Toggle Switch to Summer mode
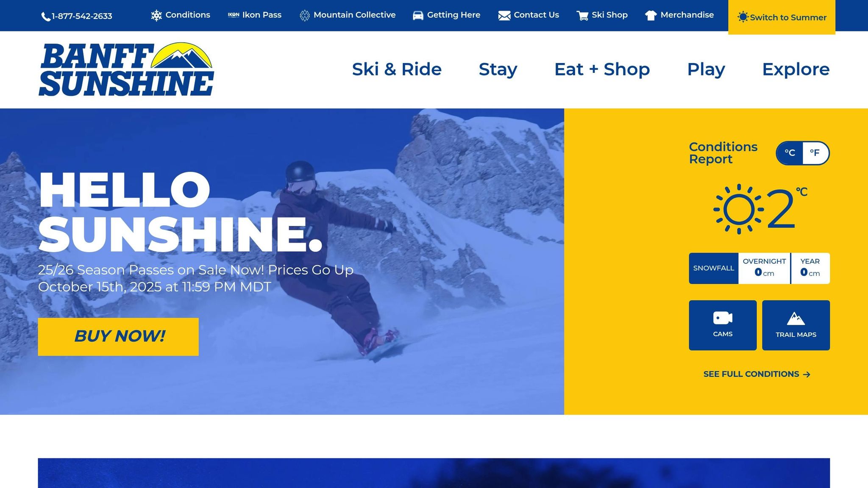This screenshot has width=868, height=488. click(x=782, y=17)
